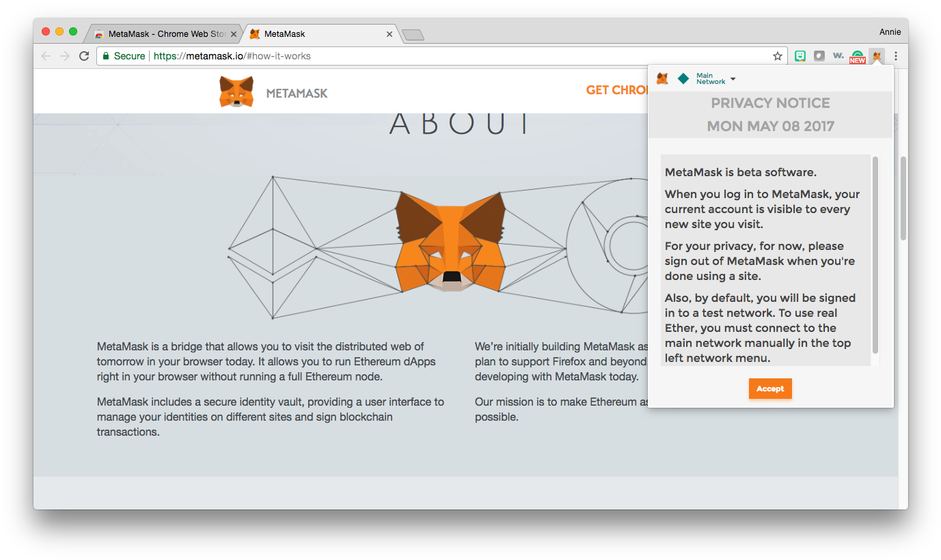Click the 'Secure' label in address bar
941x560 pixels.
click(x=129, y=56)
